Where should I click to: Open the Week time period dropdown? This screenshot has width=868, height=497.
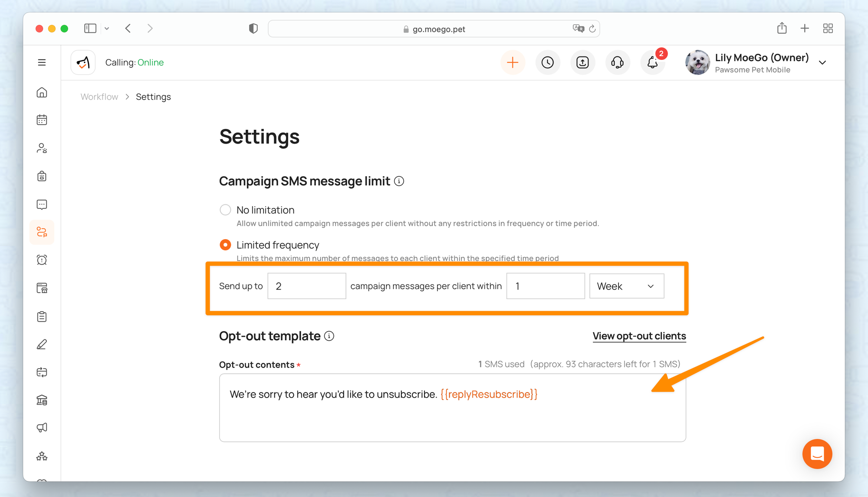626,286
